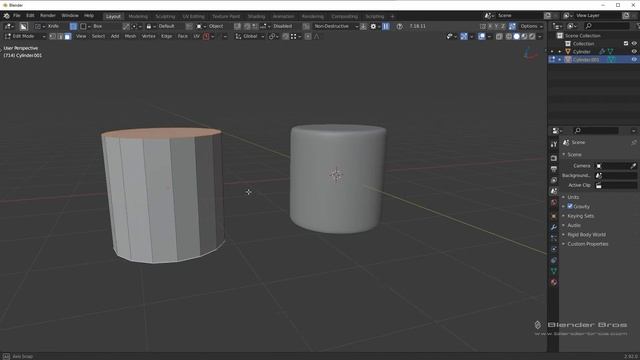Open the Edit menu
This screenshot has height=360, width=640.
30,16
